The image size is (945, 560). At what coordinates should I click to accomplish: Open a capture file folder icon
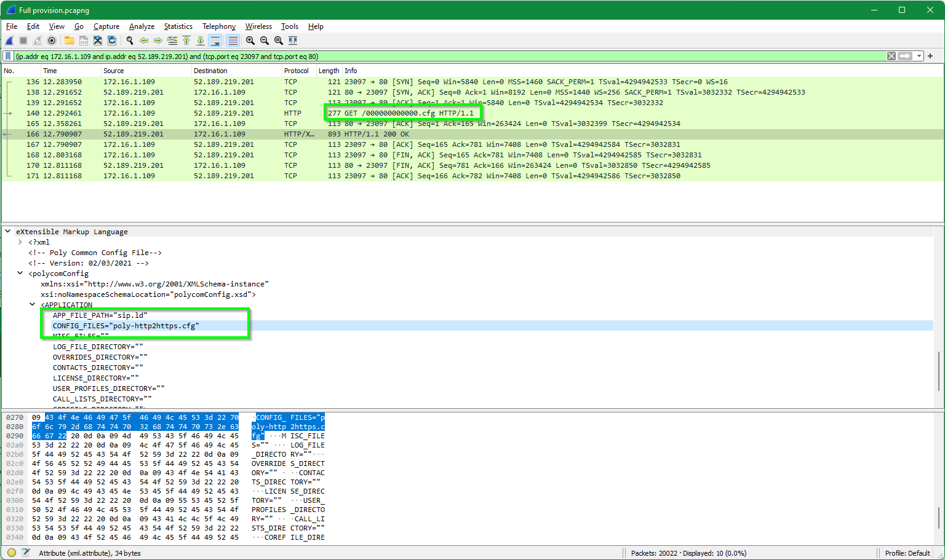[x=70, y=41]
